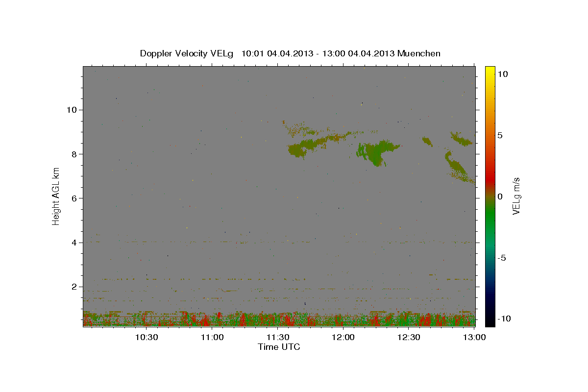Click the 11:00 time tick label
Image resolution: width=588 pixels, height=392 pixels.
pyautogui.click(x=213, y=337)
